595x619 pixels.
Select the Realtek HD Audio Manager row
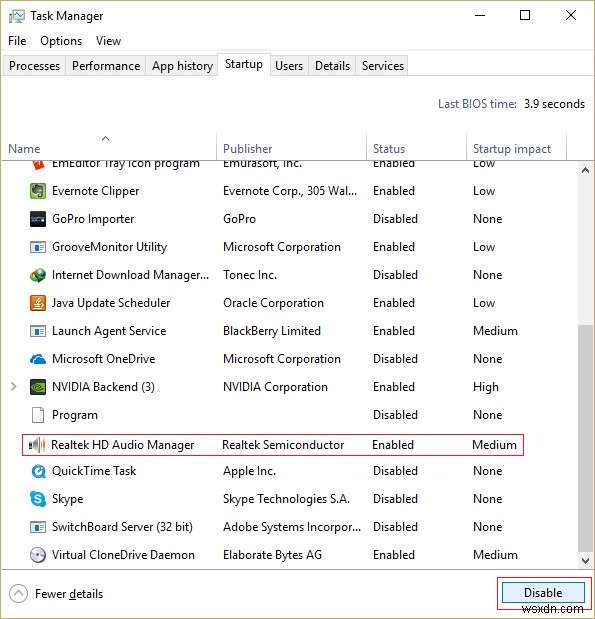coord(273,445)
